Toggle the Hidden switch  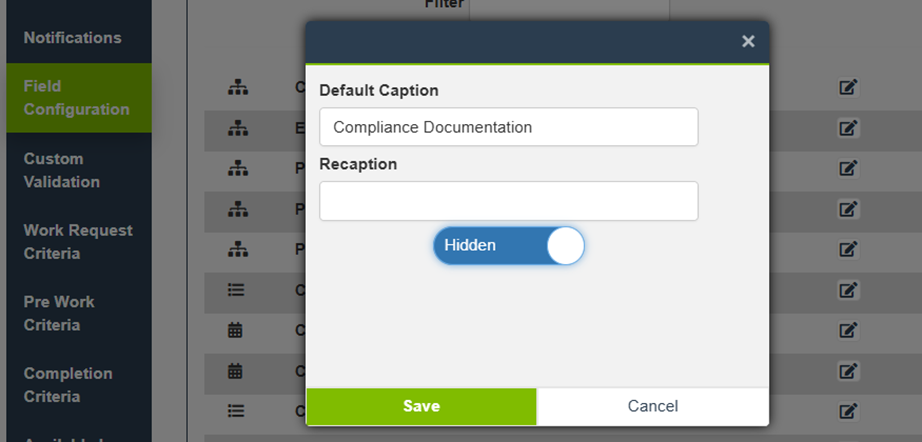[508, 245]
